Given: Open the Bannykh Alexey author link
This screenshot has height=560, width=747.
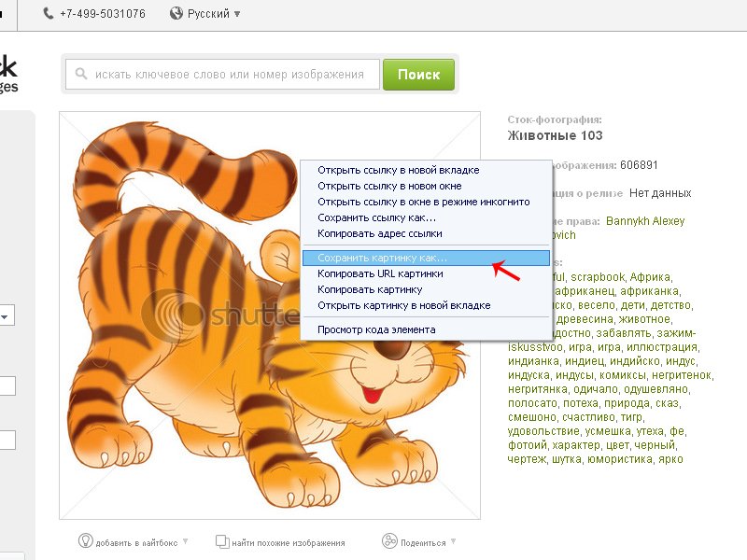Looking at the screenshot, I should (x=644, y=221).
